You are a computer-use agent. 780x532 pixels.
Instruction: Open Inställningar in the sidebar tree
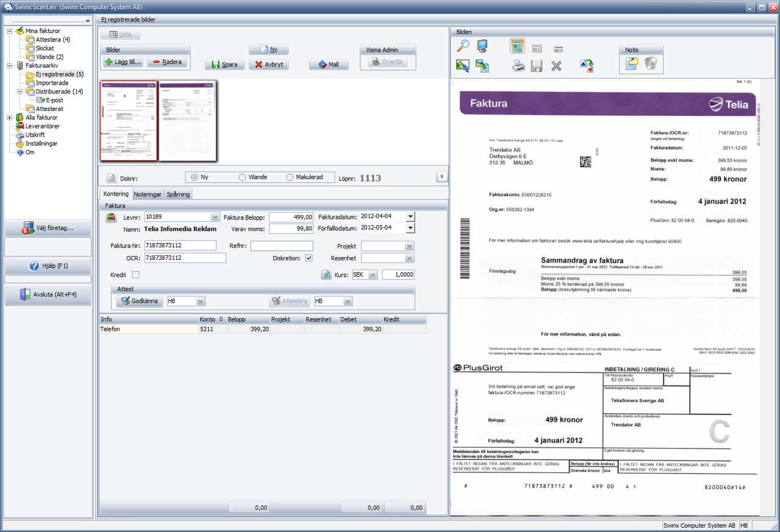tap(41, 143)
